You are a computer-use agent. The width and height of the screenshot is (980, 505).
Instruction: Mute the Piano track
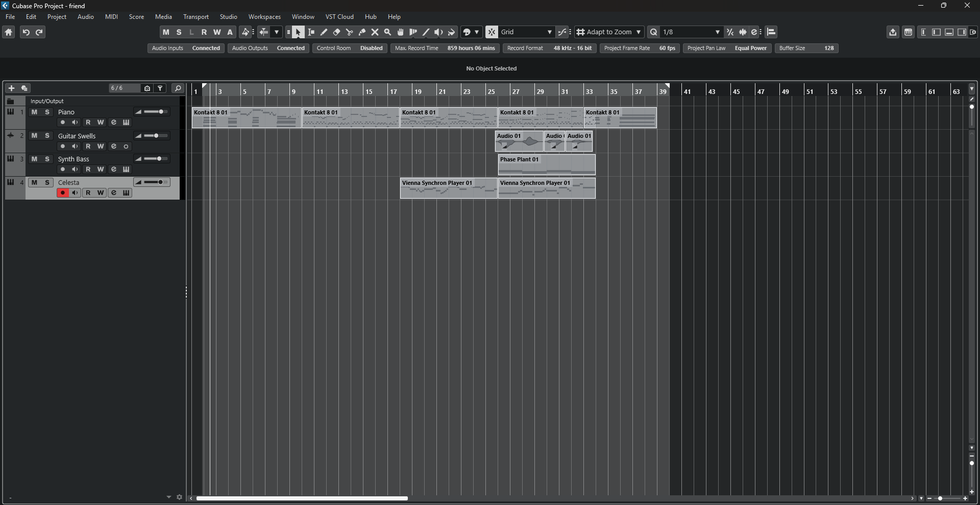[x=34, y=112]
